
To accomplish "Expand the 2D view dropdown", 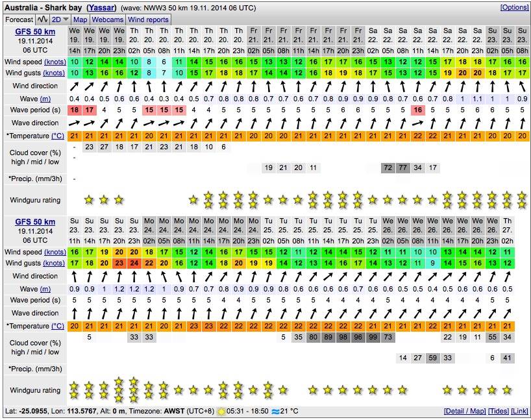I will pyautogui.click(x=60, y=19).
